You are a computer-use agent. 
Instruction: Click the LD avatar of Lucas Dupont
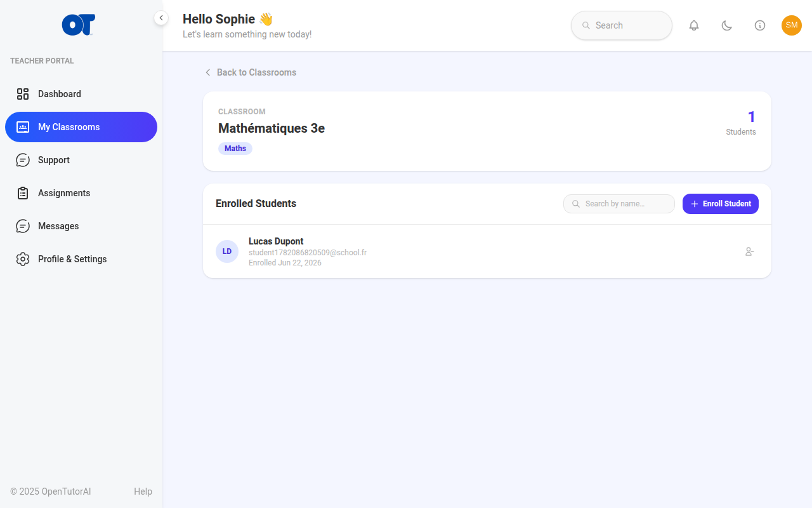(227, 251)
